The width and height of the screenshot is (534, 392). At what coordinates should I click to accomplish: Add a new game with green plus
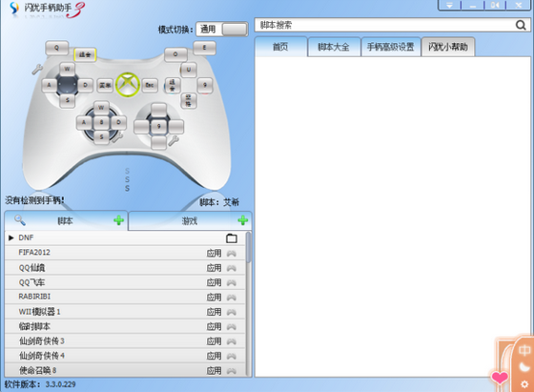tap(243, 220)
